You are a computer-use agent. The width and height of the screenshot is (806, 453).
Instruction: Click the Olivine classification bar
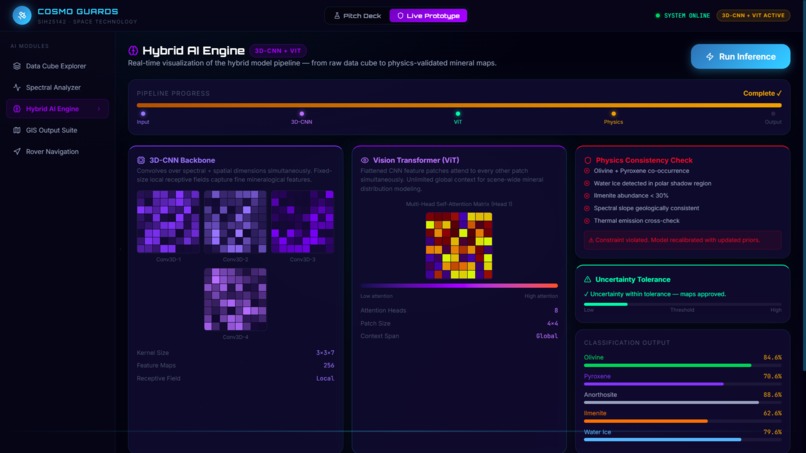point(683,365)
